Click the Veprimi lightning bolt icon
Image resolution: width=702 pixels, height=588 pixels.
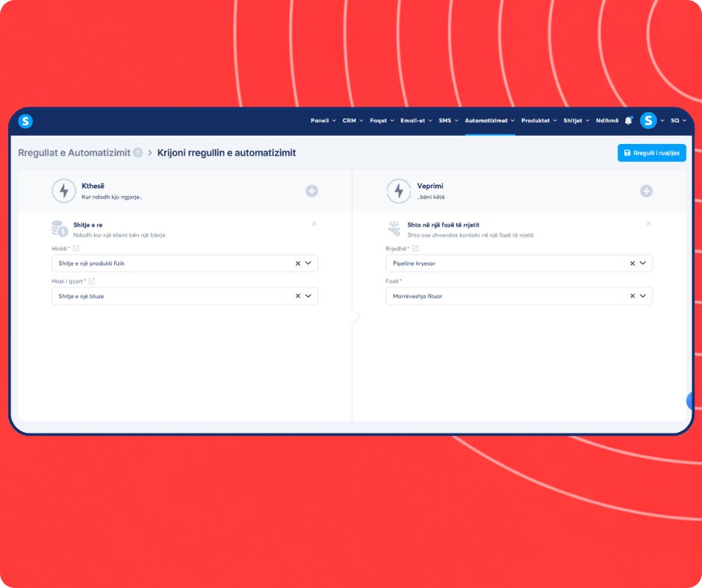pos(399,191)
